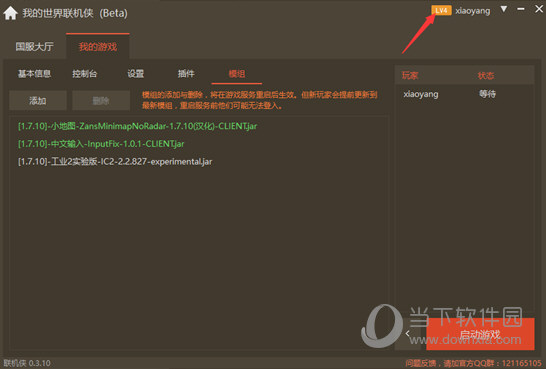Open the 插件 sub-tab
The height and width of the screenshot is (369, 546).
tap(186, 74)
